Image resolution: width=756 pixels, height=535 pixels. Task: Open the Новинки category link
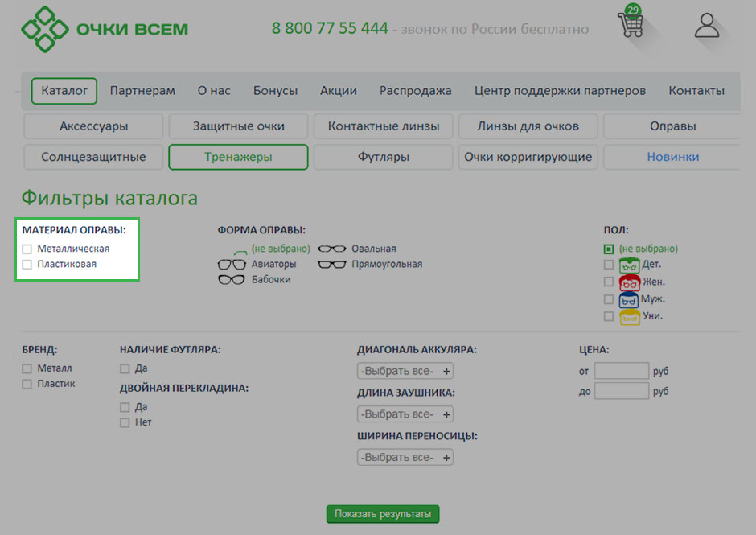tap(672, 158)
